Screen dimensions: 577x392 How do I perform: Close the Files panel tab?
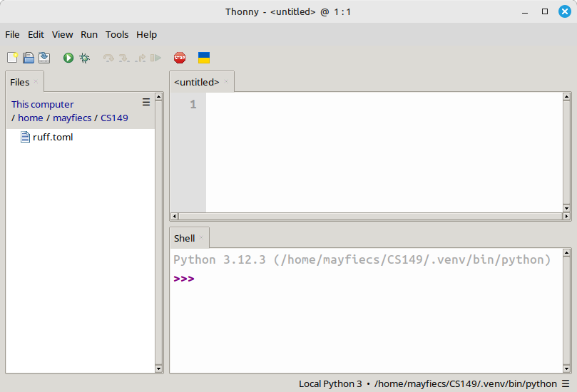click(x=36, y=82)
